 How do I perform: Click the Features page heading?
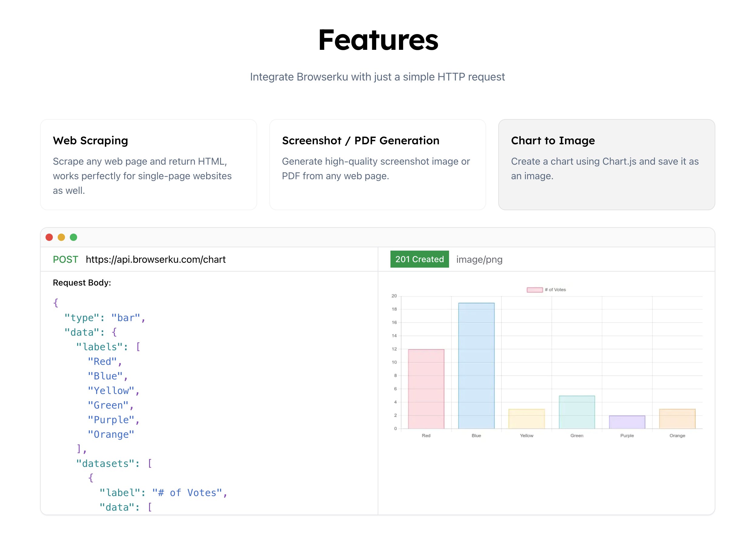378,40
